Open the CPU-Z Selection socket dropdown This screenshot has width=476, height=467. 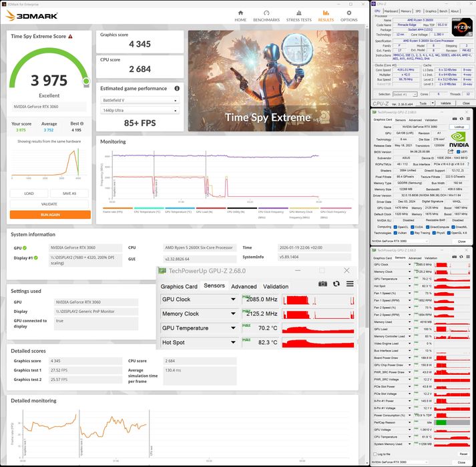tap(405, 94)
